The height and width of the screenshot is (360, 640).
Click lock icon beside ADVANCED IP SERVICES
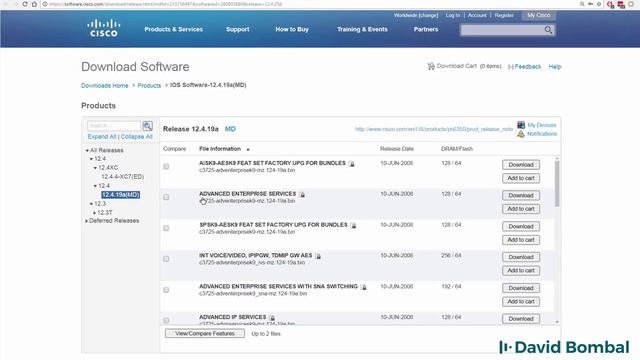coord(272,318)
